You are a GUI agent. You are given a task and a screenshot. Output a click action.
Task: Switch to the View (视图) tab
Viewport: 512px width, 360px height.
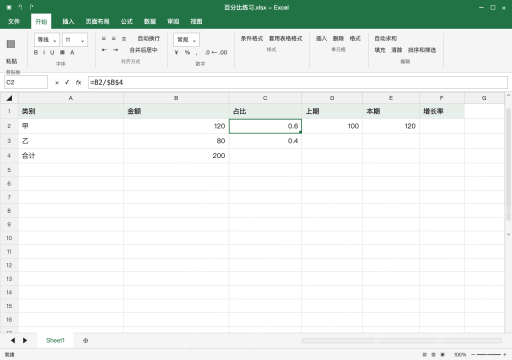(x=196, y=21)
